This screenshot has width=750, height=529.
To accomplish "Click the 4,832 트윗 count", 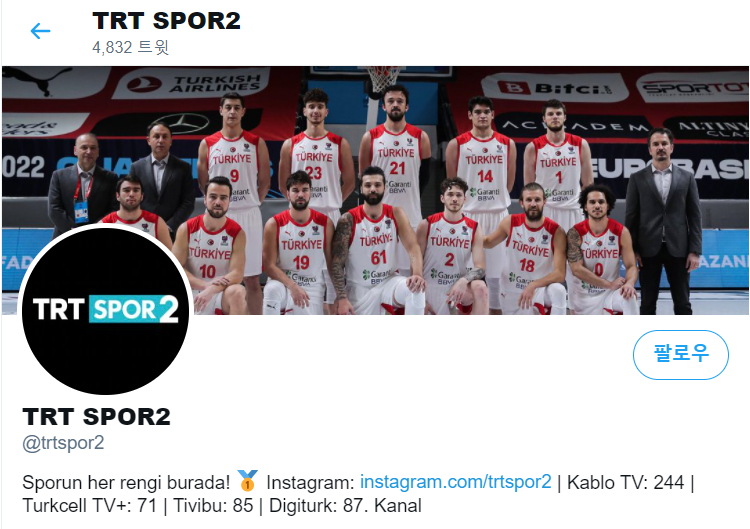I will click(x=131, y=47).
